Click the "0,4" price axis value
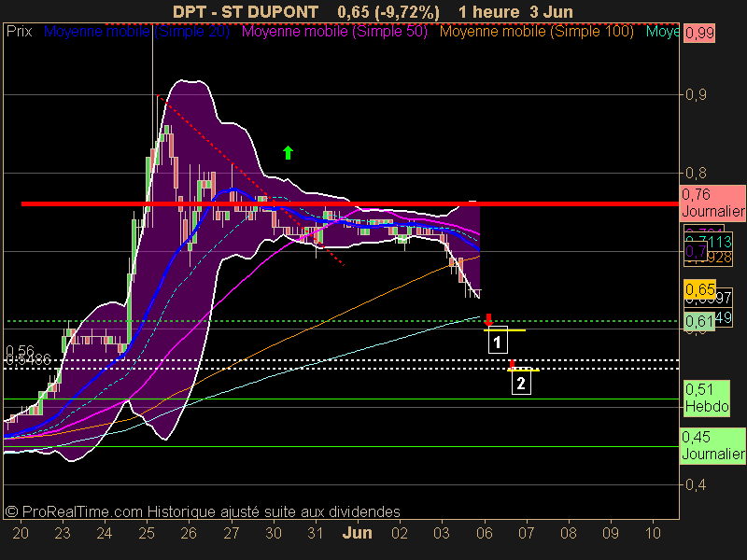This screenshot has width=747, height=560. [696, 484]
